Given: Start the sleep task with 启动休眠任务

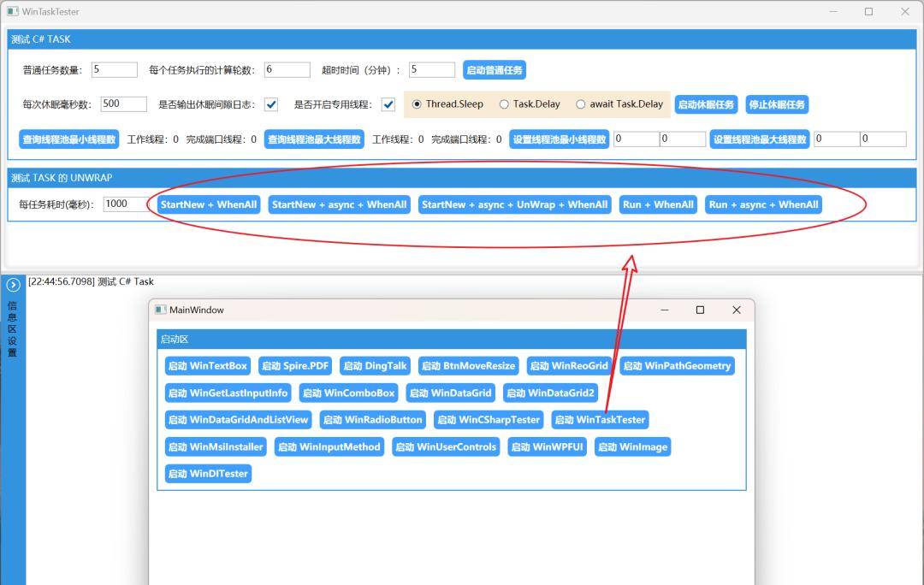Looking at the screenshot, I should point(706,104).
